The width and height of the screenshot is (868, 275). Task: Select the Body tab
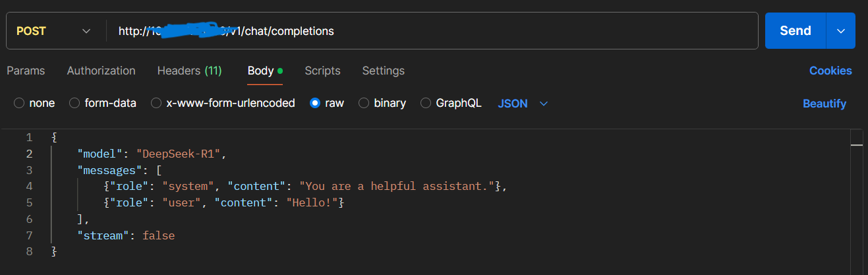click(265, 71)
